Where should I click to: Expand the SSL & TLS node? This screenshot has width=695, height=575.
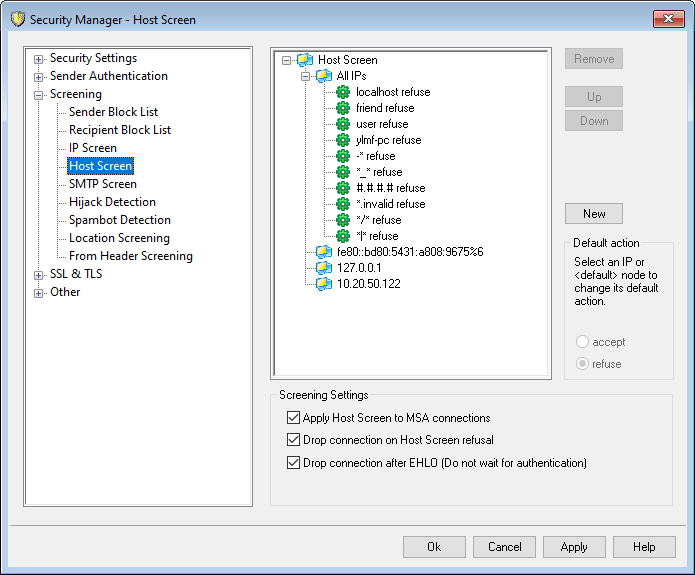click(x=39, y=275)
